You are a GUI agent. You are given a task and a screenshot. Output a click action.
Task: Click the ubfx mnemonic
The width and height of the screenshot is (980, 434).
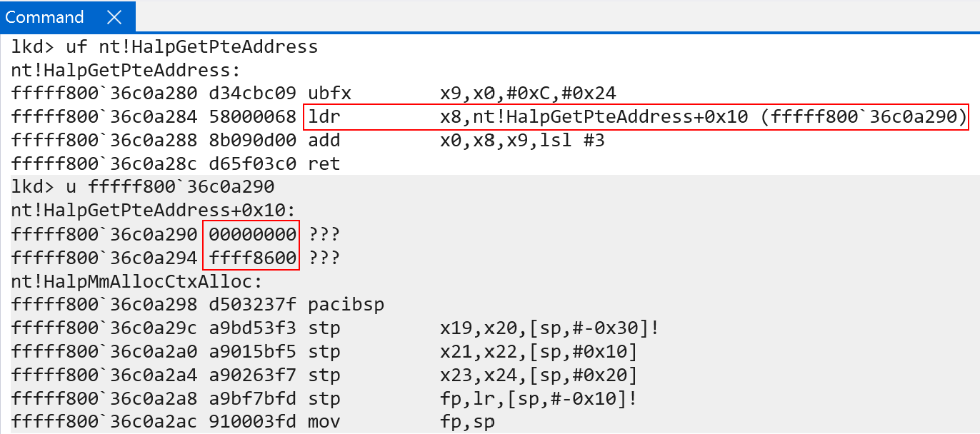tap(330, 94)
